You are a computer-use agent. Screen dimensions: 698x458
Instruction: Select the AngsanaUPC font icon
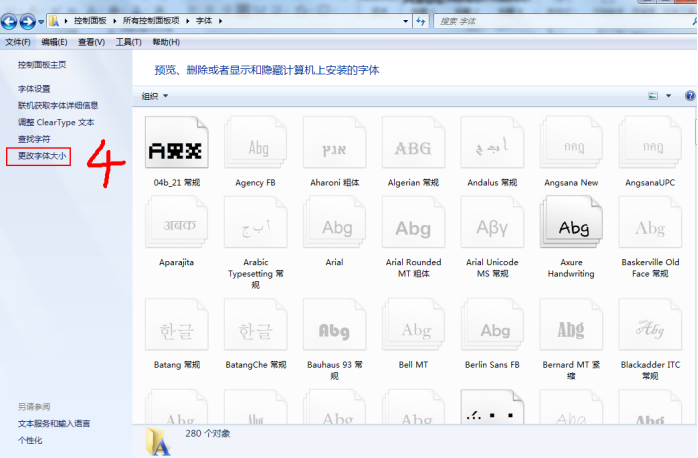pyautogui.click(x=650, y=142)
